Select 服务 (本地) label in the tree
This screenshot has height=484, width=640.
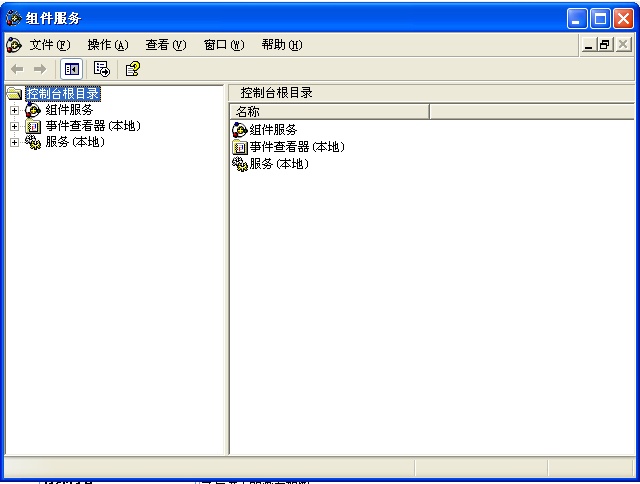click(x=75, y=142)
